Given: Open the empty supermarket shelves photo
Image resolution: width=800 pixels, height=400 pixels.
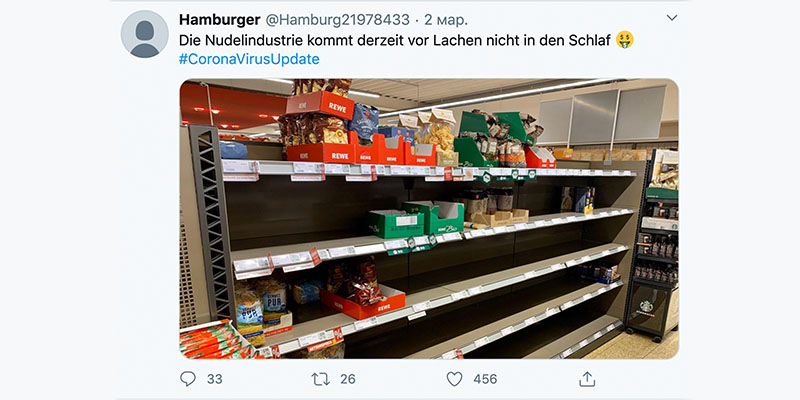Looking at the screenshot, I should pos(429,218).
